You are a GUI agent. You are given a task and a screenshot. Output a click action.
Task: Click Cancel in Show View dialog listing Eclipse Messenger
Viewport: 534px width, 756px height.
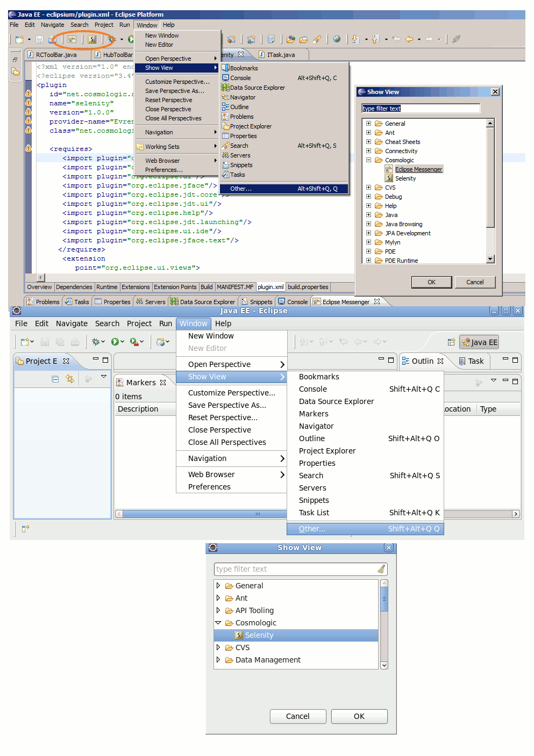click(475, 282)
